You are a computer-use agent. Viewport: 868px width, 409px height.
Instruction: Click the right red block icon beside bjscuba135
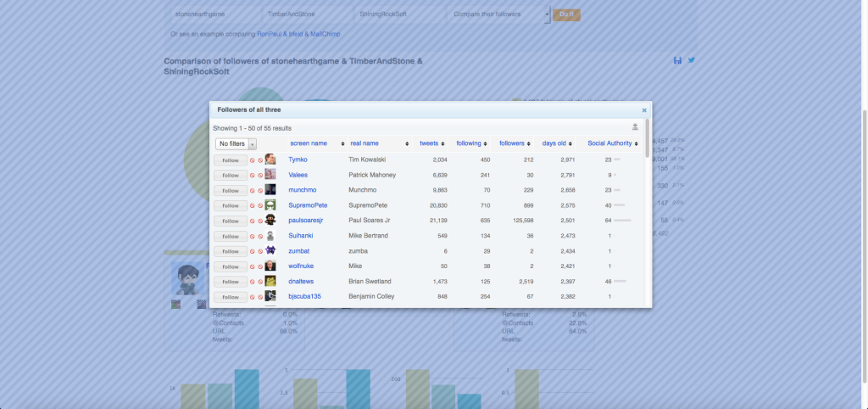[x=260, y=297]
